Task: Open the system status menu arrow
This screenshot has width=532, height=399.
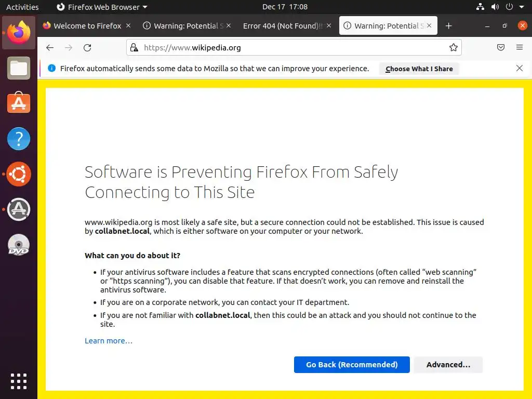Action: click(521, 7)
